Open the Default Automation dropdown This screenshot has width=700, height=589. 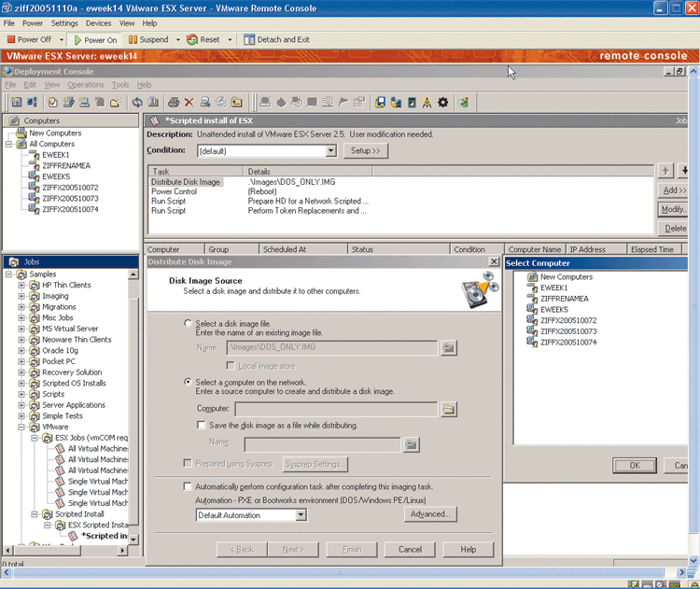(x=301, y=515)
